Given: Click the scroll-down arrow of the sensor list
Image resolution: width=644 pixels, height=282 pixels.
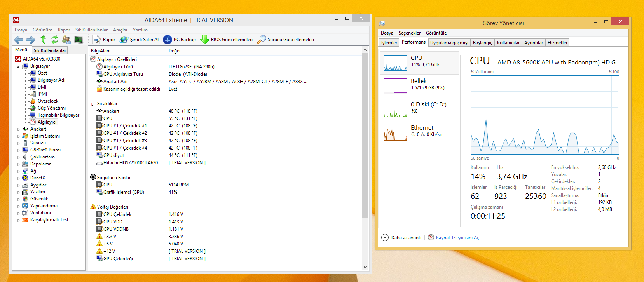Looking at the screenshot, I should pos(365,267).
